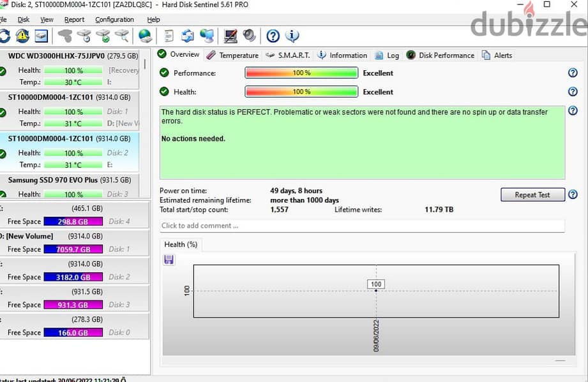Open the Report menu
The image size is (588, 382).
coord(74,20)
